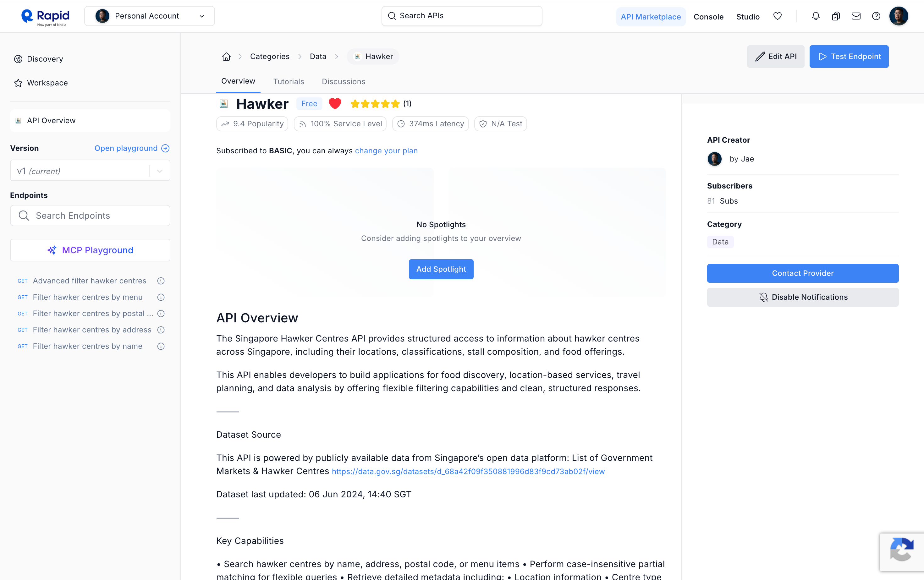Click the Test Endpoint button
The width and height of the screenshot is (924, 580).
849,56
